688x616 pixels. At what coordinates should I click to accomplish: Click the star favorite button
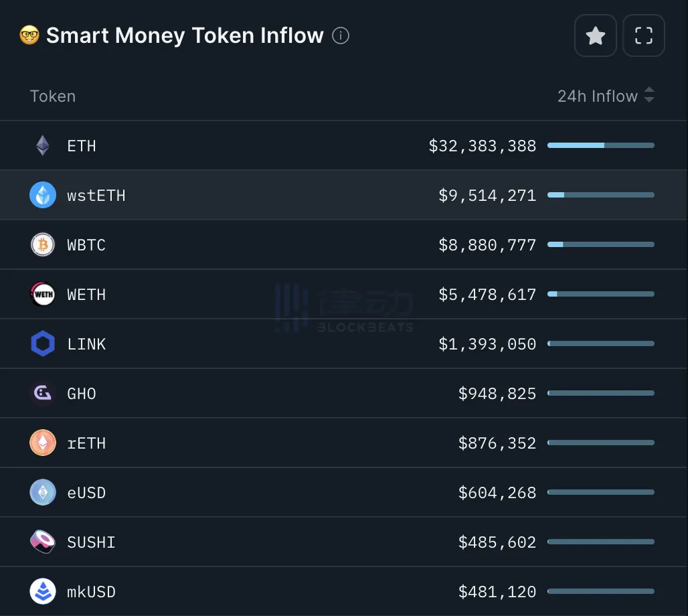pos(596,35)
